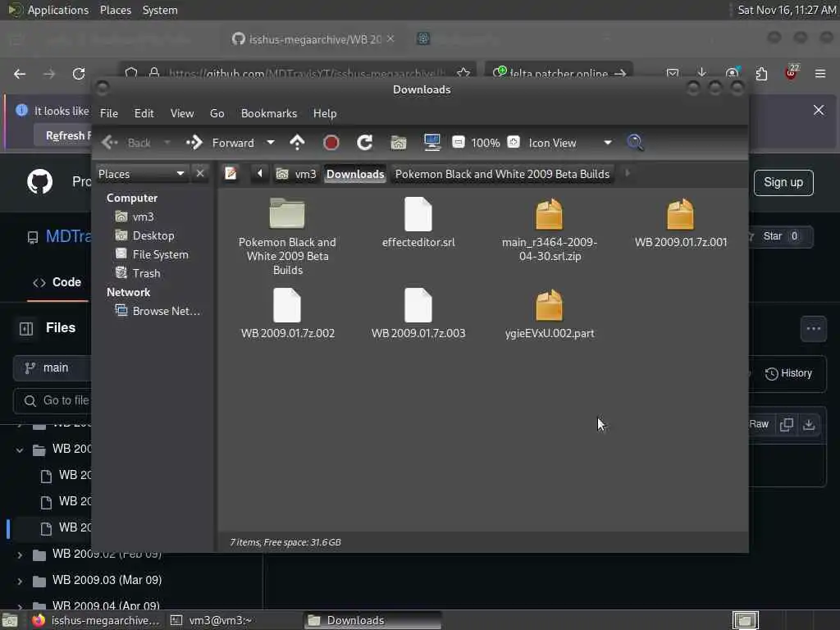Screen dimensions: 840x630
Task: Select the WB 2009.01.7z.002 file
Action: pos(287,313)
